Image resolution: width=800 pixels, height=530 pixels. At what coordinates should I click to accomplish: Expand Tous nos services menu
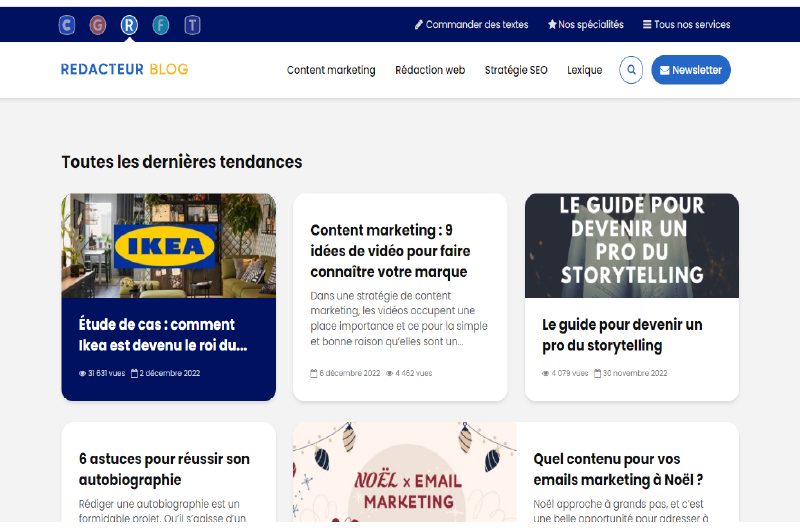pos(687,24)
